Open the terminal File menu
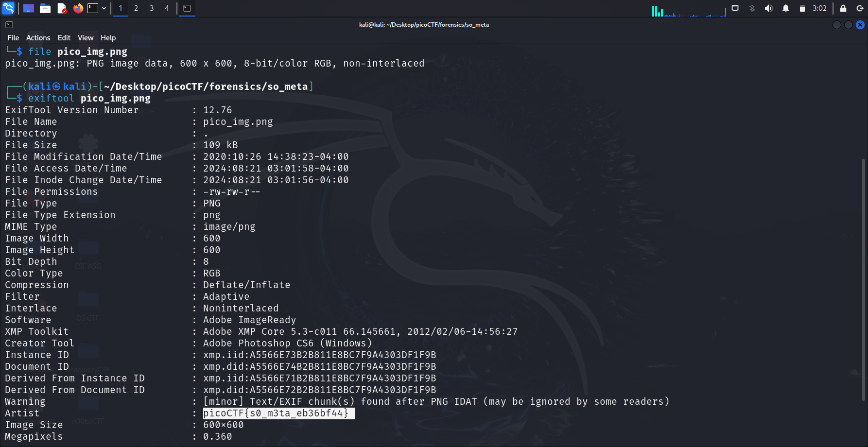This screenshot has height=447, width=868. [13, 38]
